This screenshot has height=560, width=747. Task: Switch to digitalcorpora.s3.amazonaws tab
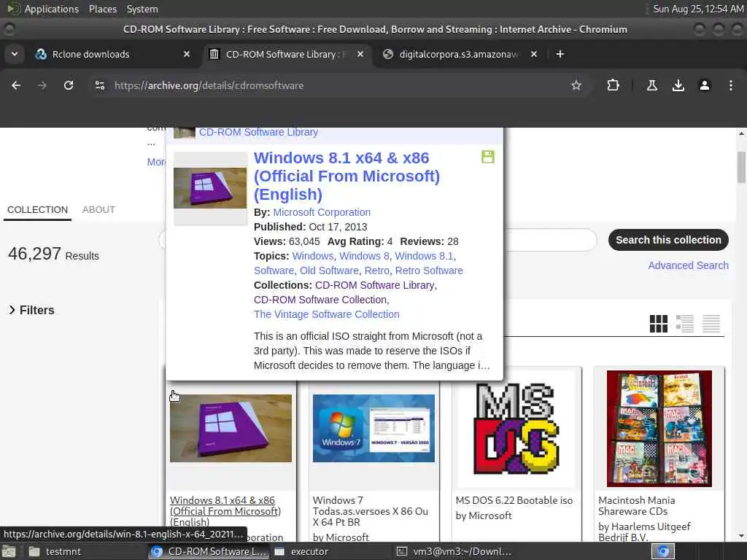458,54
